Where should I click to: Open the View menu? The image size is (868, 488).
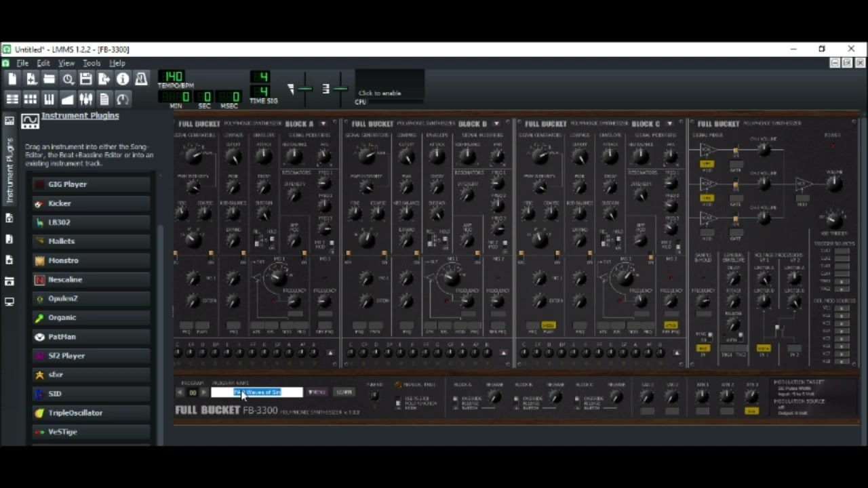(66, 63)
